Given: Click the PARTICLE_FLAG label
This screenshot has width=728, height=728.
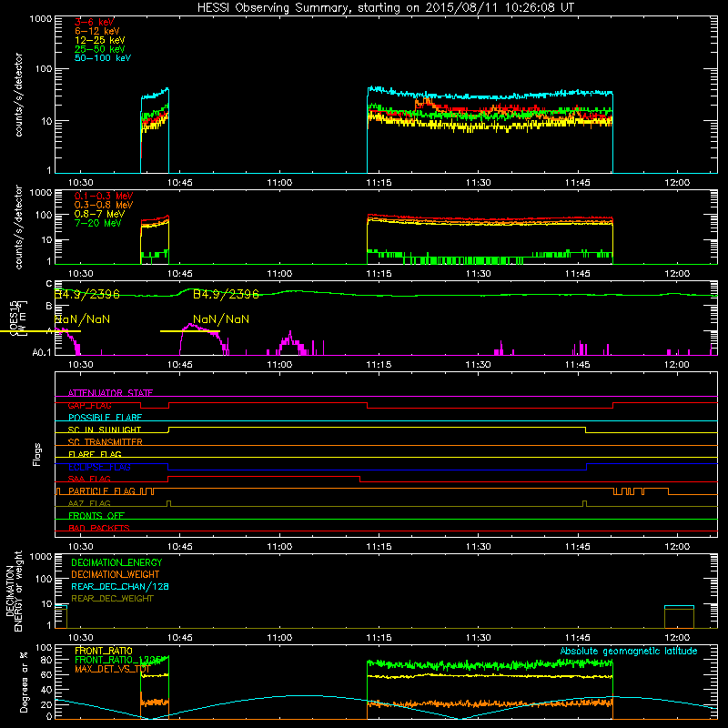Looking at the screenshot, I should [x=102, y=491].
